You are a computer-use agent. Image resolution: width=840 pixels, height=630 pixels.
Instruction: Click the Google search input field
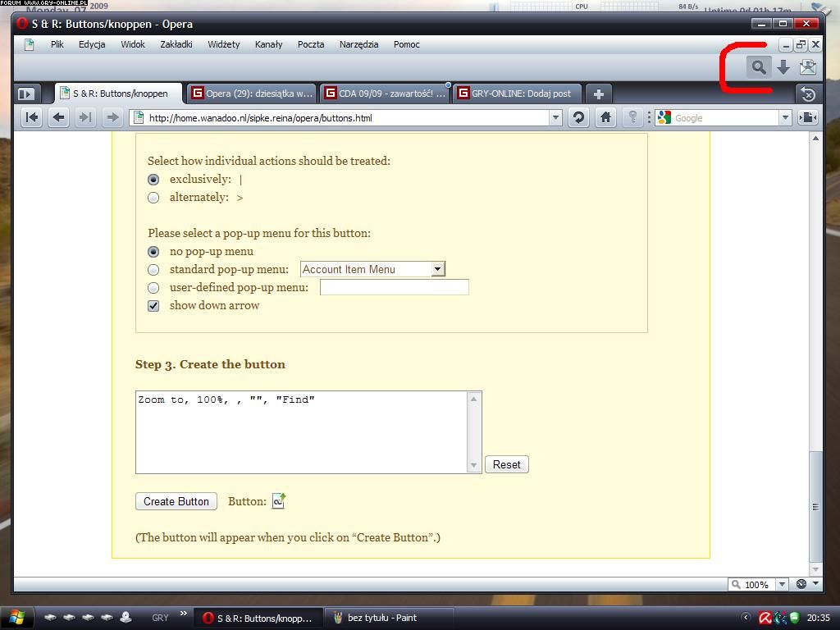(725, 118)
